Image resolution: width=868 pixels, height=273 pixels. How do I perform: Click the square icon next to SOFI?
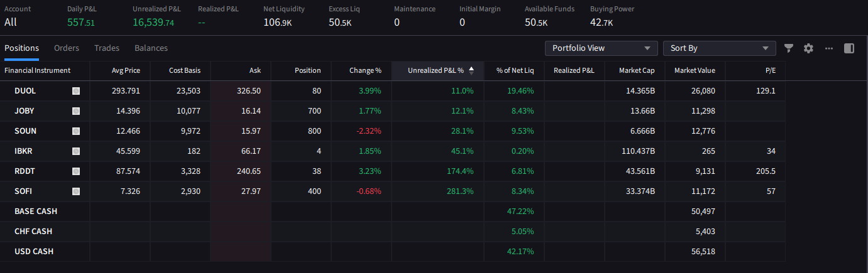tap(76, 191)
